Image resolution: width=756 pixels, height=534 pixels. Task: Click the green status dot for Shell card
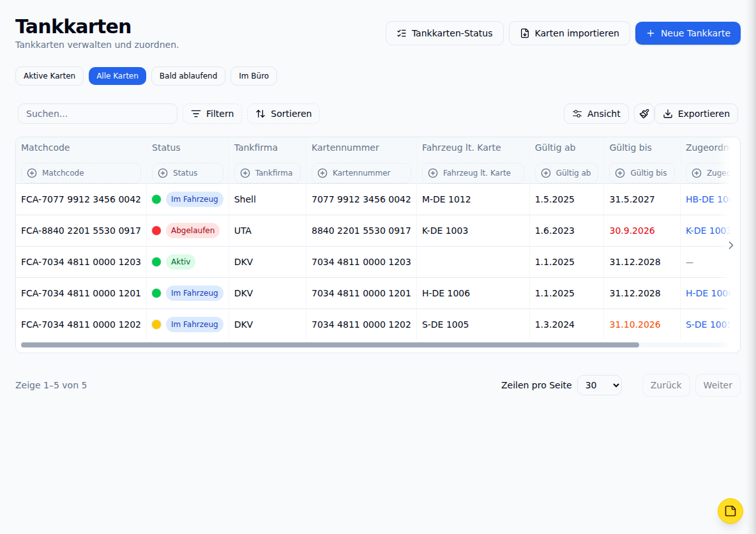[x=156, y=199]
